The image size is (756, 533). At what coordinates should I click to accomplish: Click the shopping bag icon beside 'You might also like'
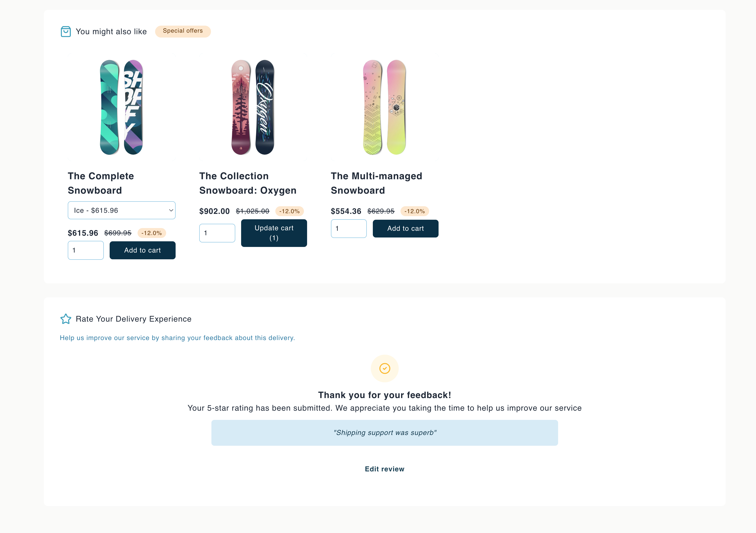pos(66,31)
